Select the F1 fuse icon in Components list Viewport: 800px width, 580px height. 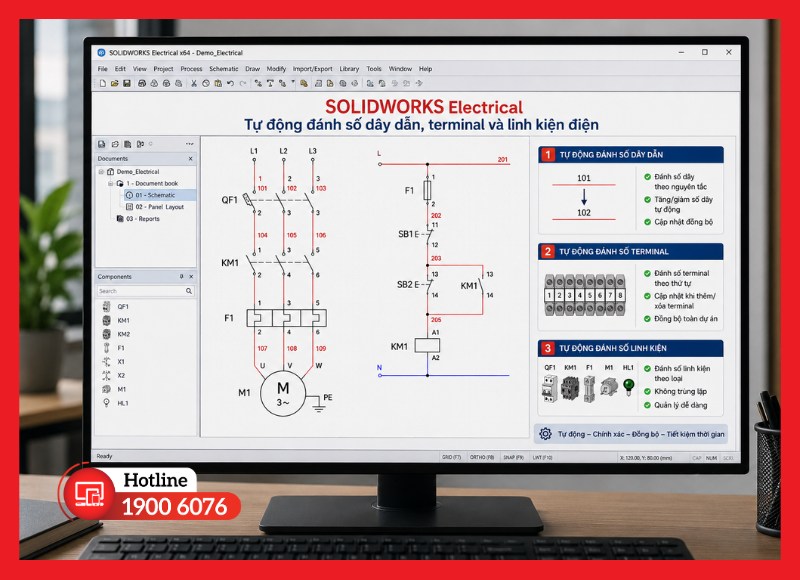tap(107, 347)
